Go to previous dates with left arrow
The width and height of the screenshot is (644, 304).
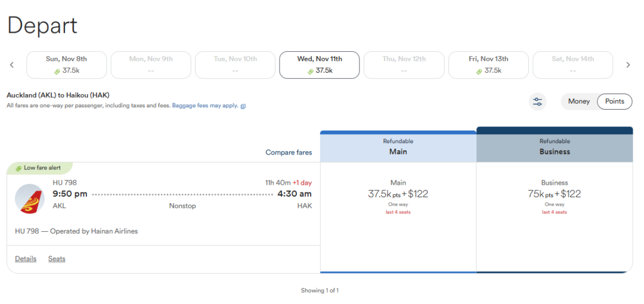[x=12, y=65]
